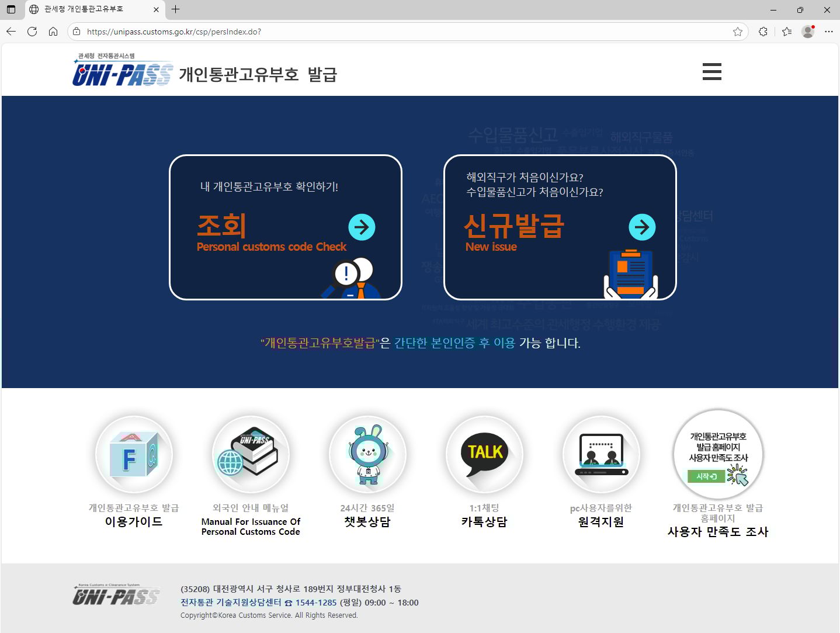Open a new browser tab
This screenshot has height=633, width=840.
[x=176, y=9]
